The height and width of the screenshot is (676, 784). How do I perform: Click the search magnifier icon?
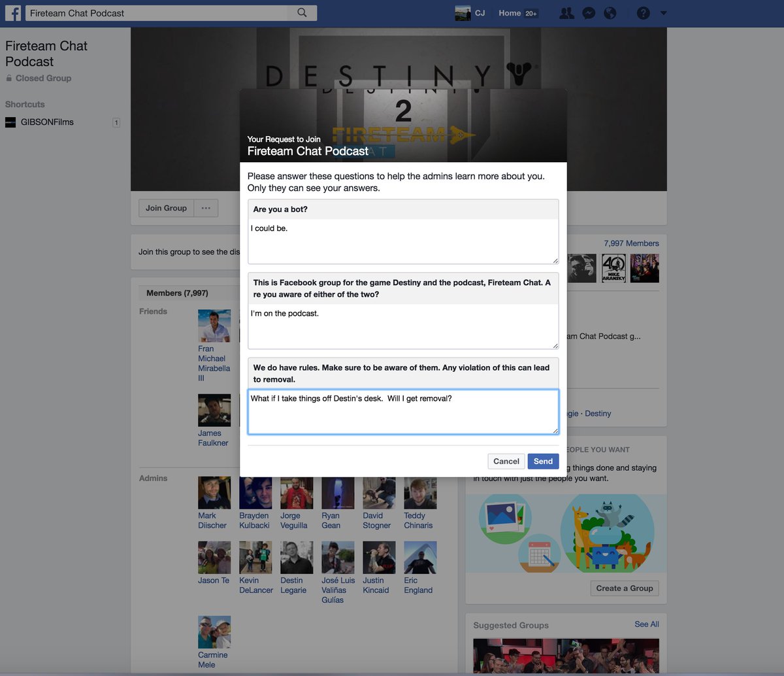pos(302,13)
